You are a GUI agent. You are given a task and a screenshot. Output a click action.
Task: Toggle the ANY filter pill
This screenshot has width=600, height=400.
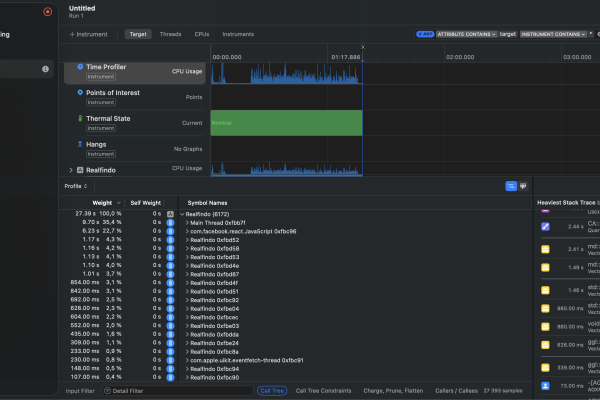(425, 34)
